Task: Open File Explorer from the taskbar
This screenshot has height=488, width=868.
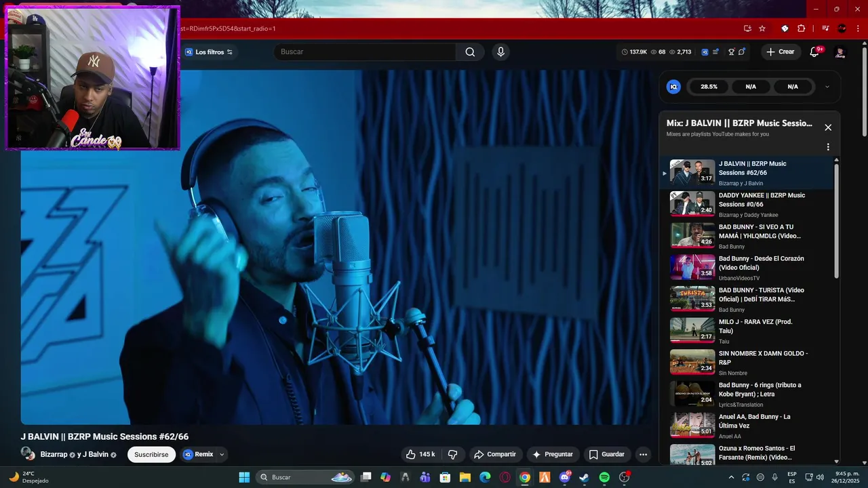Action: pos(465,477)
